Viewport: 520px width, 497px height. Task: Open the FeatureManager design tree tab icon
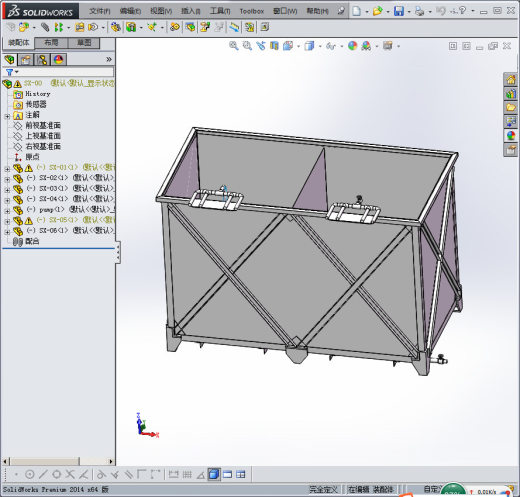[x=10, y=60]
